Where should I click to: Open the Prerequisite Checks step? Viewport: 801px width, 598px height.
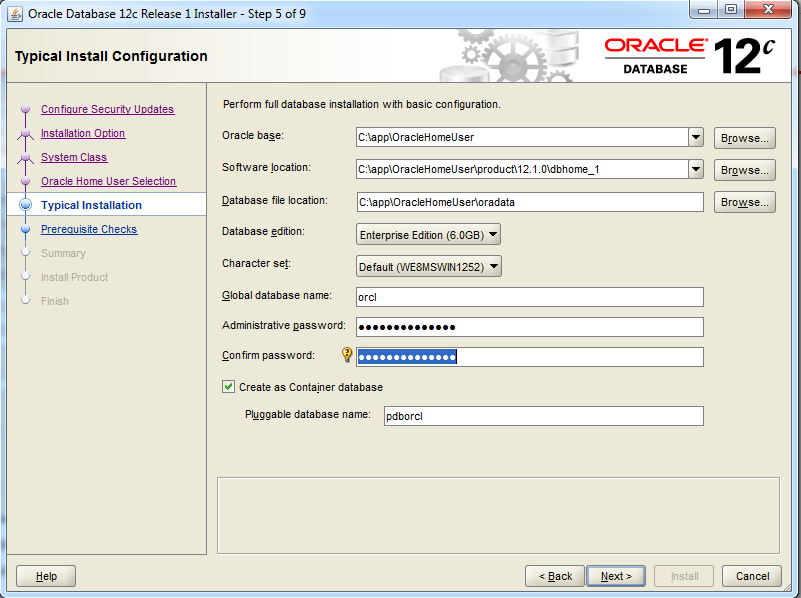click(89, 229)
